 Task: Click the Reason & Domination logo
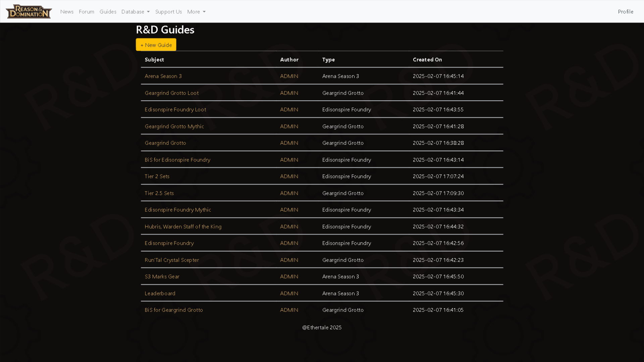pos(29,11)
